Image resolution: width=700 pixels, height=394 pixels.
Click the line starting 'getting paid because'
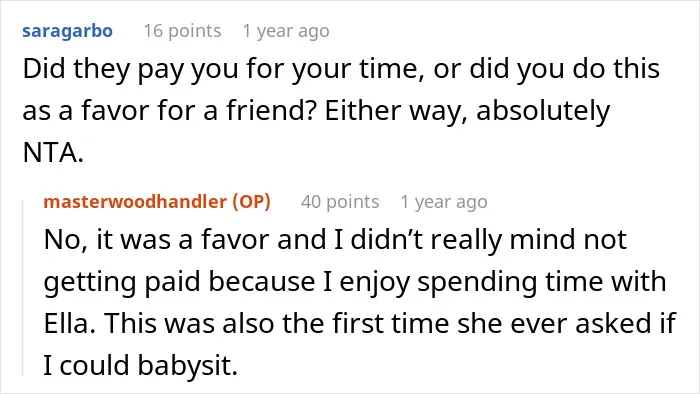pos(355,283)
